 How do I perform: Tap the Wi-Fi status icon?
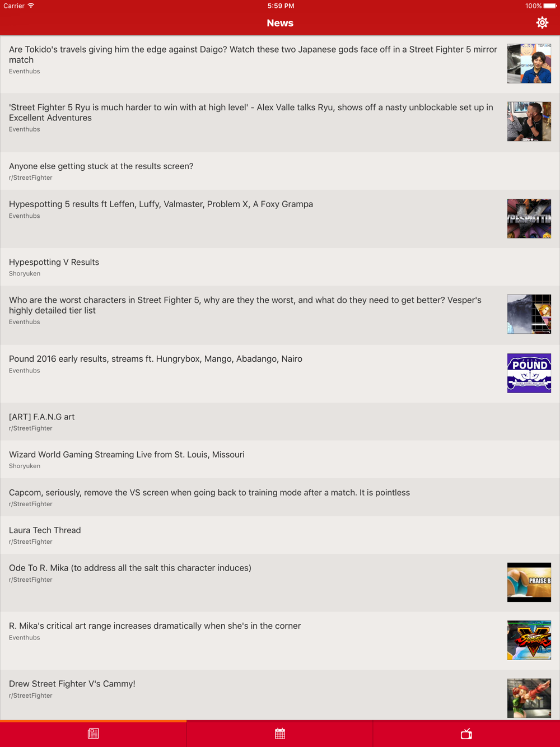pos(31,6)
